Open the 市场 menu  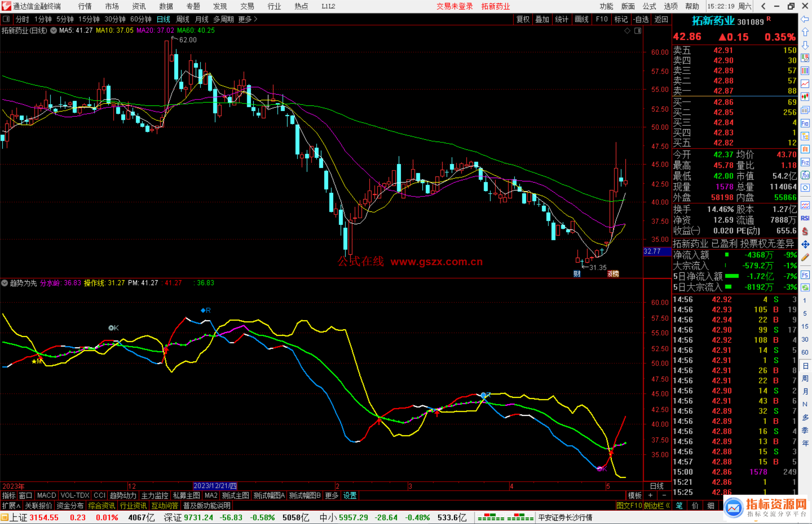pos(112,6)
